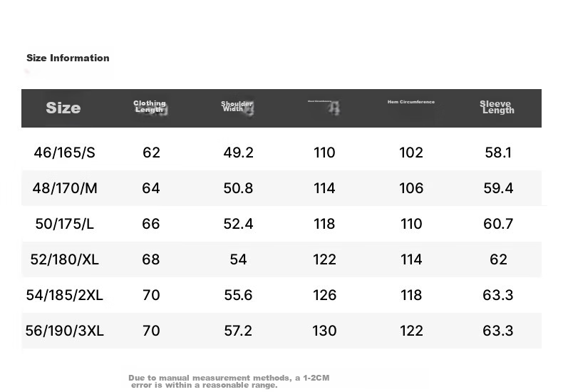Click the 55.6 shoulder width value
Image resolution: width=563 pixels, height=392 pixels.
pyautogui.click(x=239, y=295)
